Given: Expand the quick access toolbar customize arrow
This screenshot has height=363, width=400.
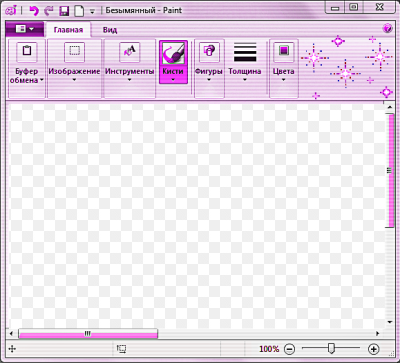Looking at the screenshot, I should click(92, 11).
